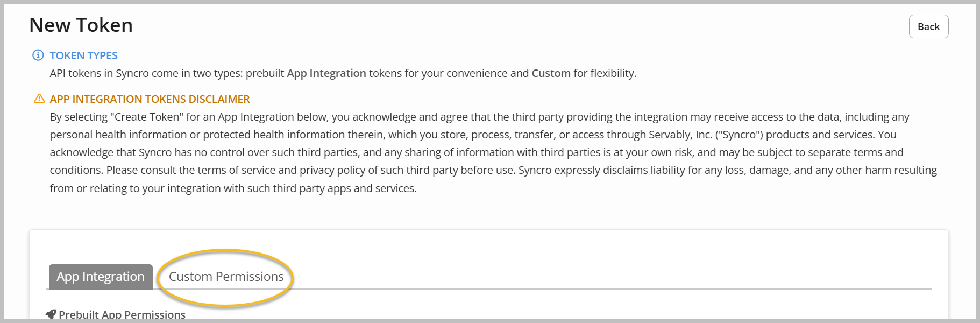Viewport: 980px width, 323px height.
Task: Click the disclaimer line starting "from or relating"
Action: click(x=233, y=188)
